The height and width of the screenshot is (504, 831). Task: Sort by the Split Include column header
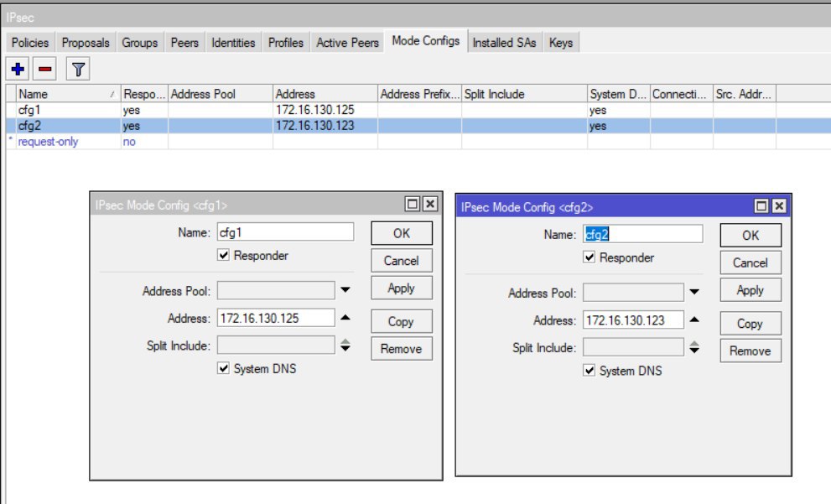[525, 94]
